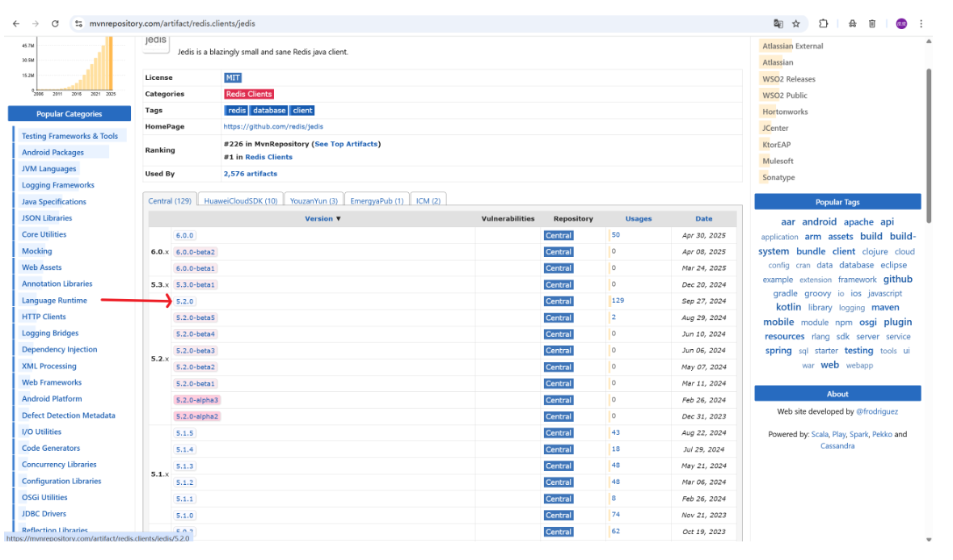The width and height of the screenshot is (953, 560).
Task: Open version 5.3.0-beta1
Action: pyautogui.click(x=195, y=285)
